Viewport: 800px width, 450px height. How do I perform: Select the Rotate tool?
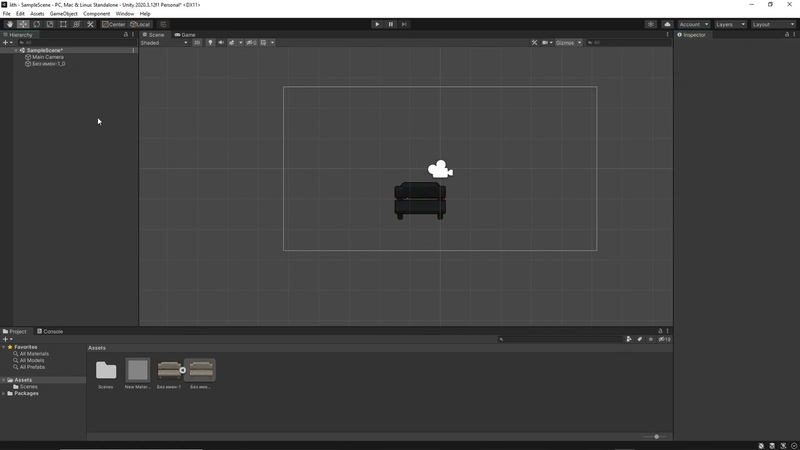point(36,24)
